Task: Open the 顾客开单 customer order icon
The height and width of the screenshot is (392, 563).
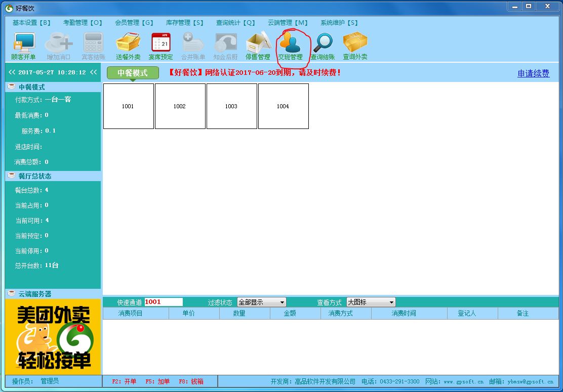Action: click(24, 46)
